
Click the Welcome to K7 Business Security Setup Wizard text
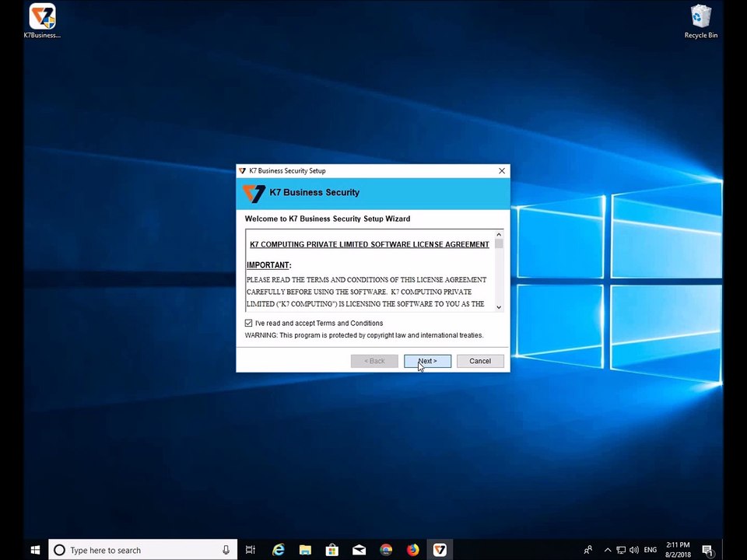328,219
